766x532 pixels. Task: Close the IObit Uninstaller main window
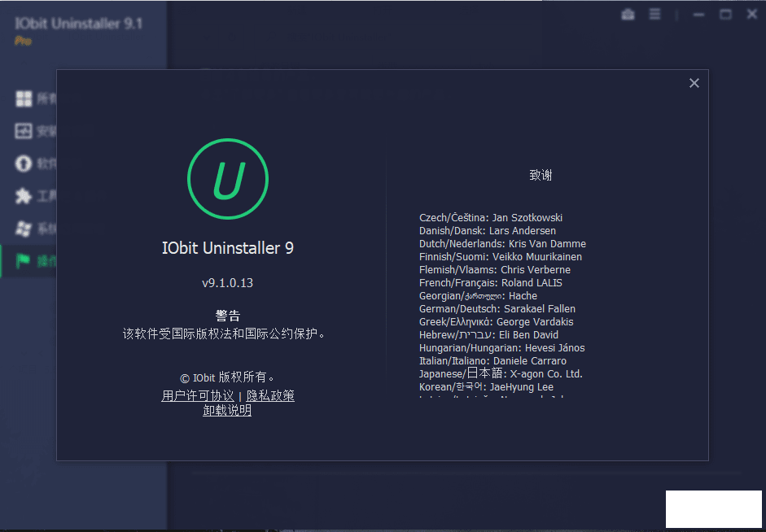point(752,14)
